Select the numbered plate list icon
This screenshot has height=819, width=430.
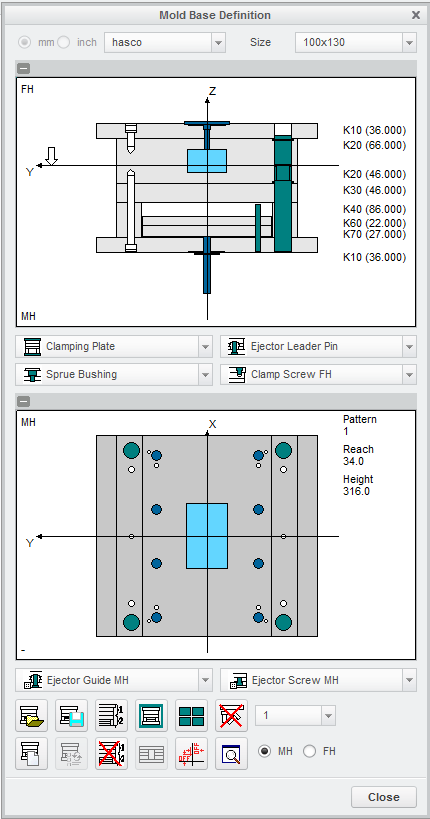pyautogui.click(x=111, y=716)
